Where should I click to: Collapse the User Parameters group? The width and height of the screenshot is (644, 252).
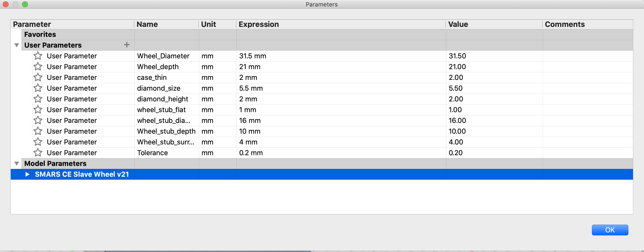click(x=17, y=45)
